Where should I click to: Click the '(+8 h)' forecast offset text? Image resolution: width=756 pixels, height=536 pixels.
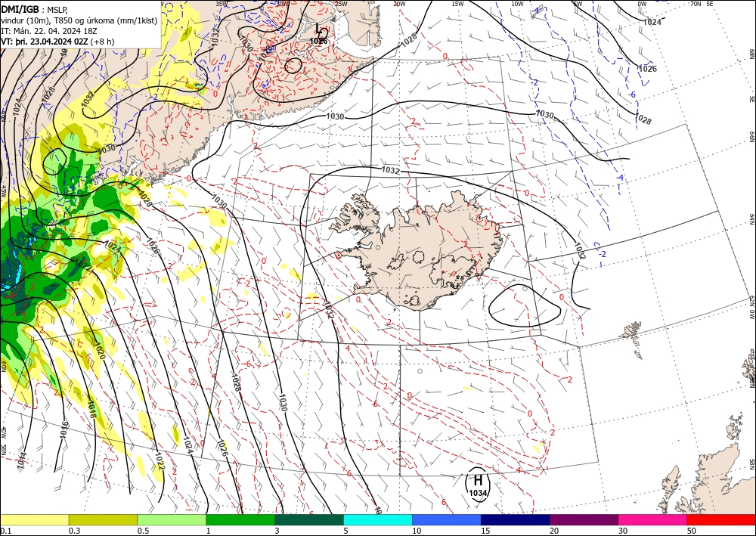pos(103,42)
